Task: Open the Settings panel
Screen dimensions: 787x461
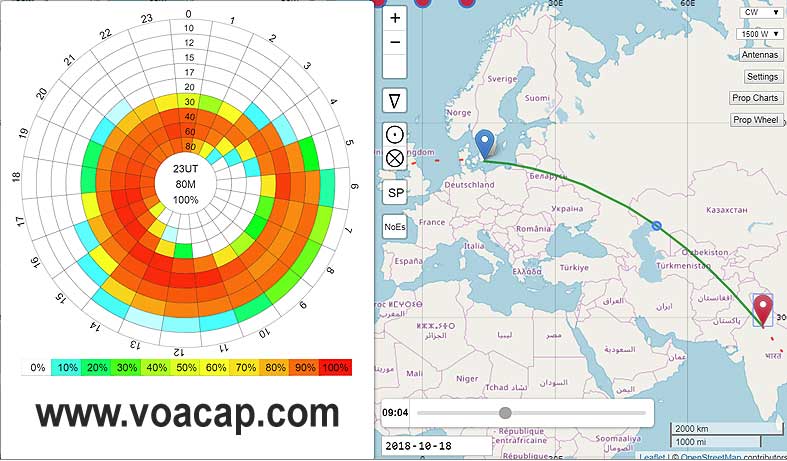Action: [x=762, y=76]
